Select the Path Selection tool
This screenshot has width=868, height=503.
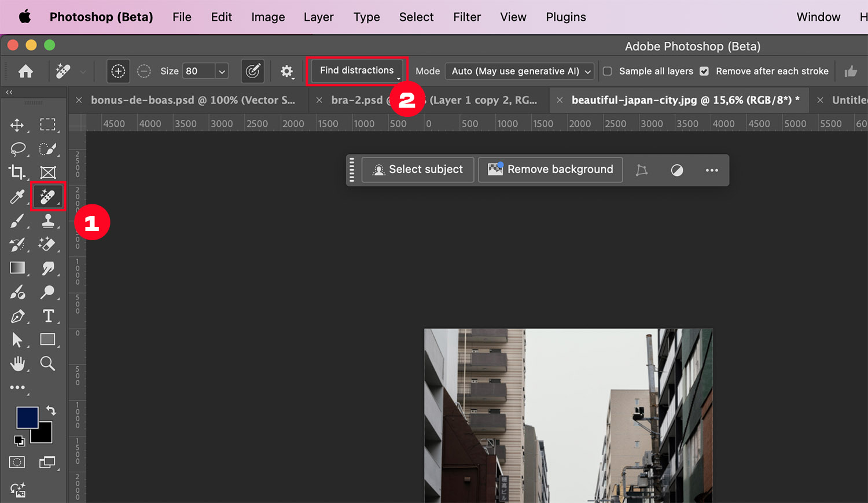coord(17,340)
